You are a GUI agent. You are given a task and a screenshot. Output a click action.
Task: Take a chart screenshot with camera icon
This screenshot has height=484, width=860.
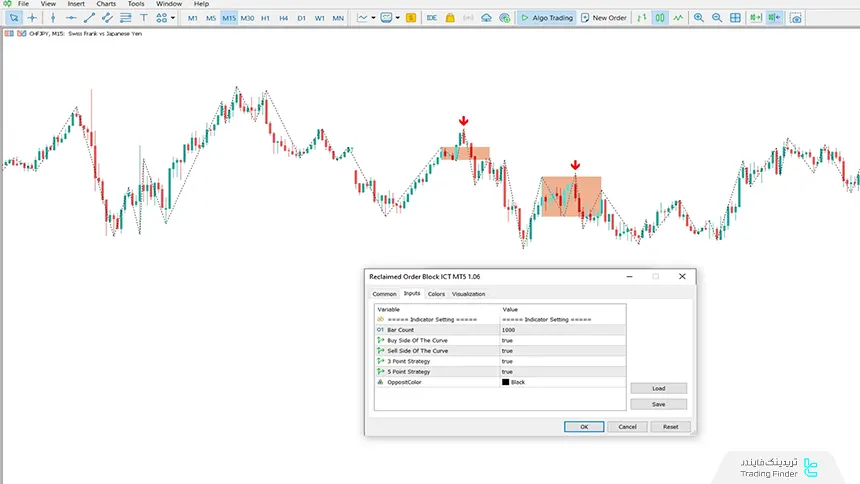point(795,18)
